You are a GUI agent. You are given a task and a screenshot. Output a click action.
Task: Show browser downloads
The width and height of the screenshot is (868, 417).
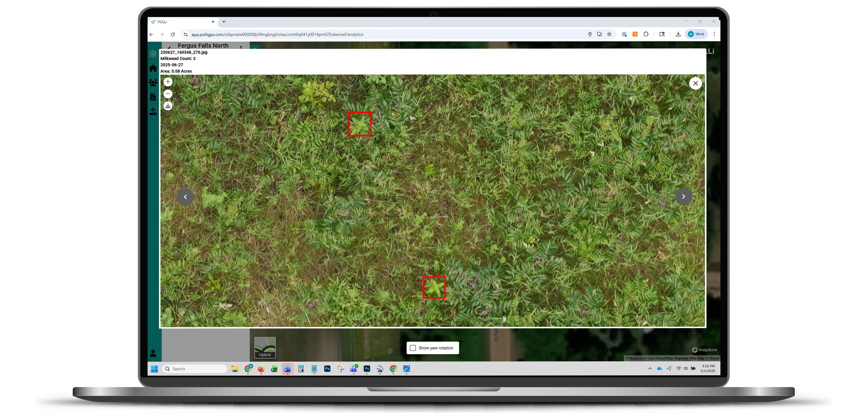(678, 34)
